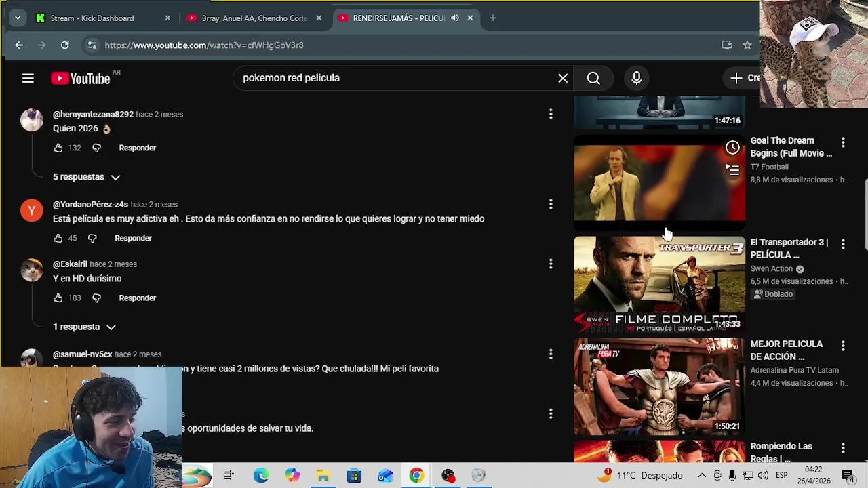Dislike the Y en HD durísimo comment

96,298
